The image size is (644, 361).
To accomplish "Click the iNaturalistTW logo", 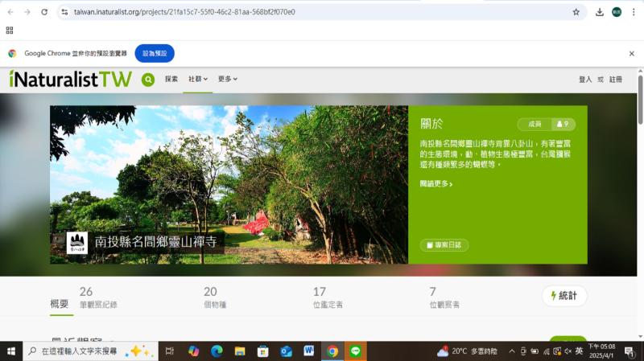I will pos(70,79).
